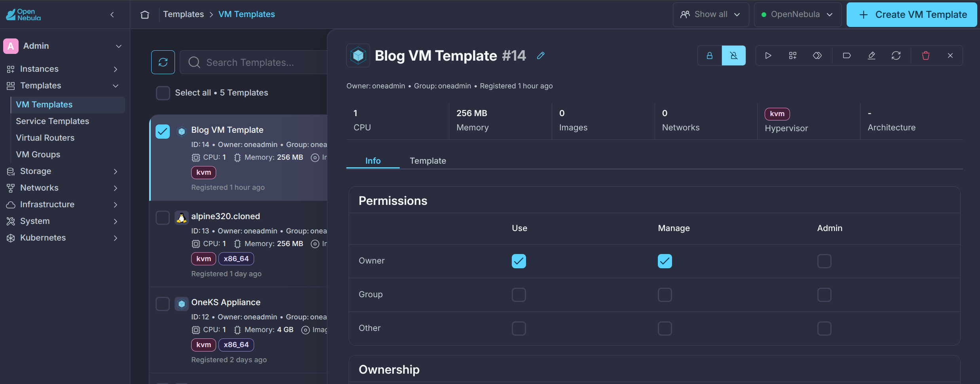Image resolution: width=980 pixels, height=384 pixels.
Task: Click the x86_64 tag on alpine320.cloned
Action: 236,259
